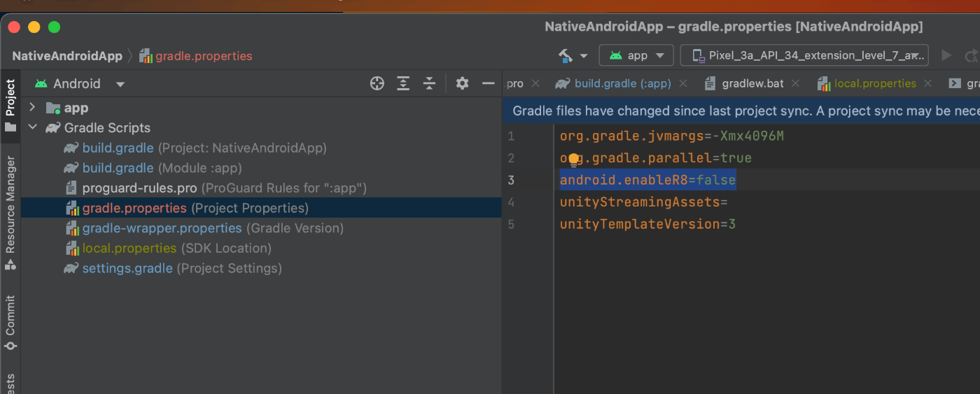Open the Commit tool window
Image resolution: width=980 pixels, height=394 pixels.
pos(10,323)
